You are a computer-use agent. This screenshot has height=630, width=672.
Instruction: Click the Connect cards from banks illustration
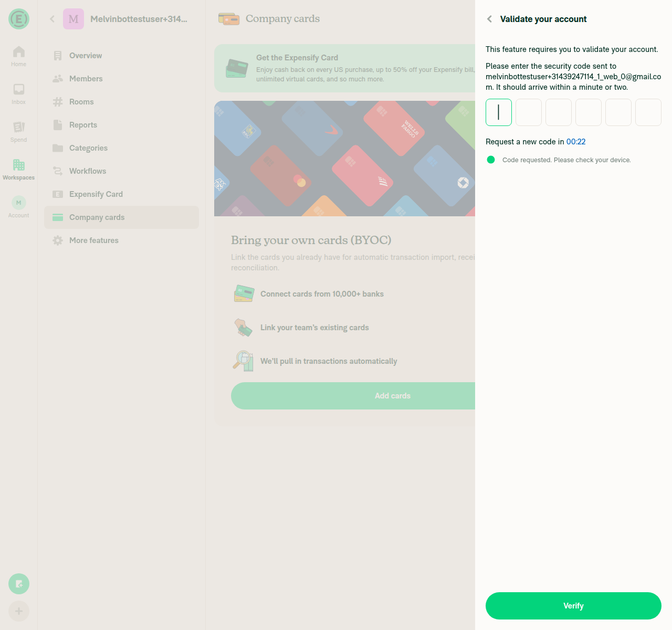tap(244, 294)
